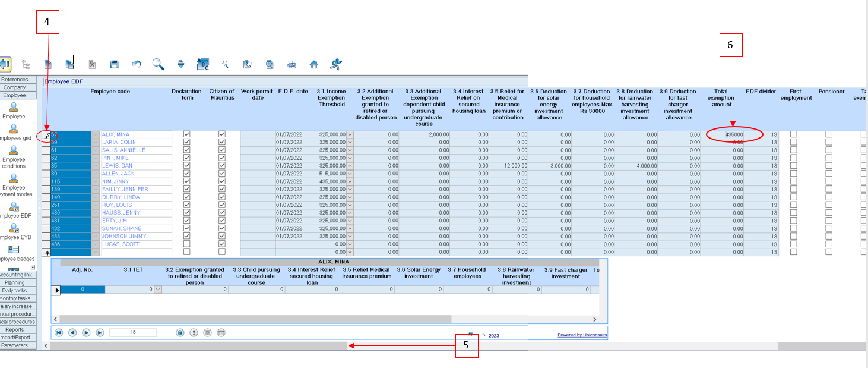Open Employee payment modes in sidebar
Viewport: 868px width, 368px height.
point(14,178)
